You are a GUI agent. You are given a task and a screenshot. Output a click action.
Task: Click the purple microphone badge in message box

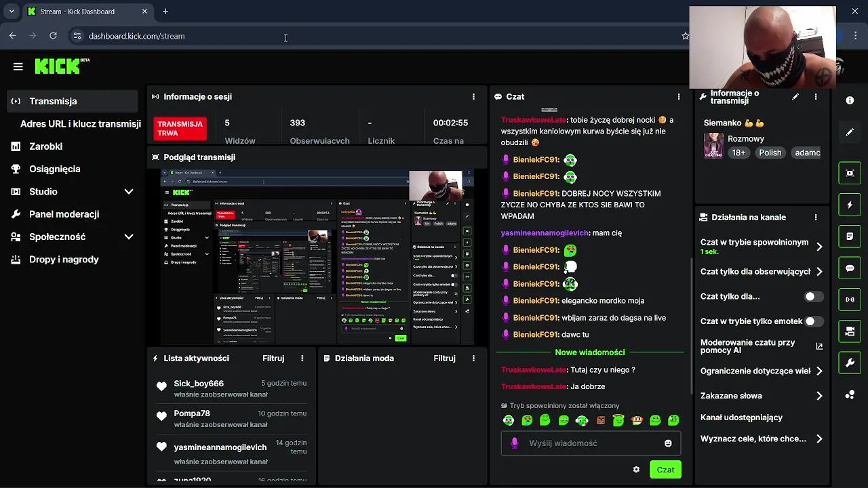pyautogui.click(x=515, y=443)
